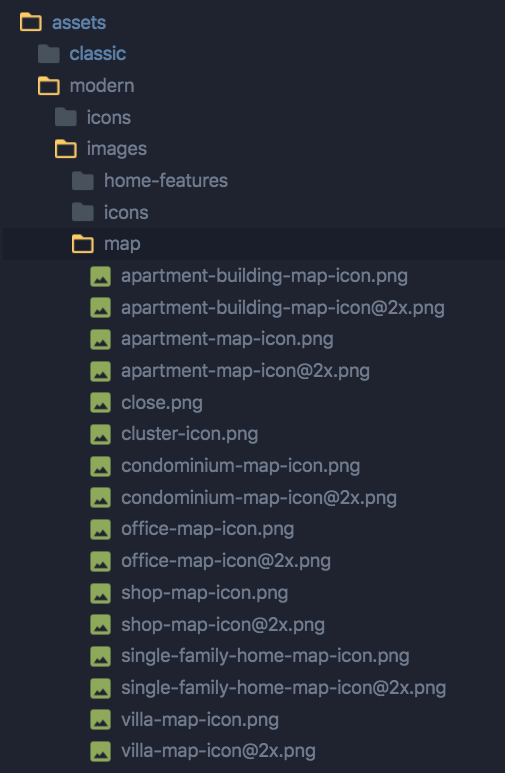505x773 pixels.
Task: Select villa-map-icon@2x.png in the tree
Action: [218, 751]
